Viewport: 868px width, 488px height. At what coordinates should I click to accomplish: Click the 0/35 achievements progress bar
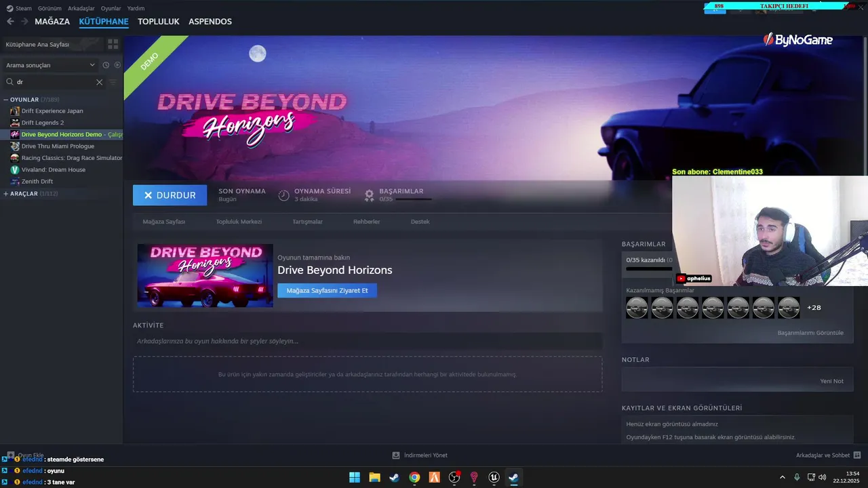(413, 199)
